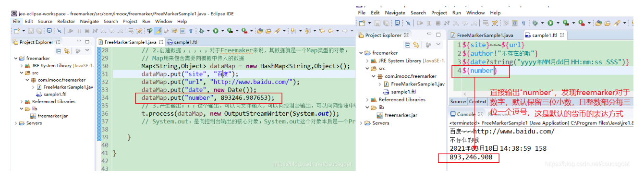Open the Refactor menu in left window

(66, 22)
